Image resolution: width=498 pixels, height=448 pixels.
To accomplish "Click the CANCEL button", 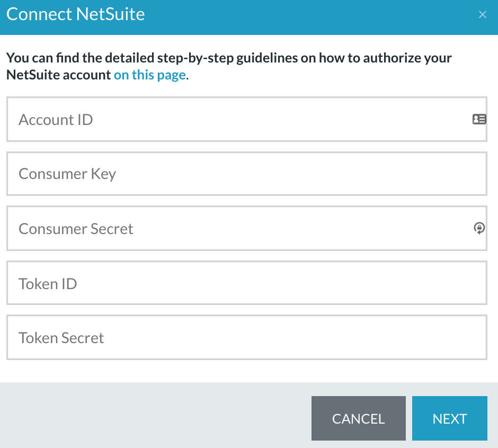I will (x=358, y=418).
